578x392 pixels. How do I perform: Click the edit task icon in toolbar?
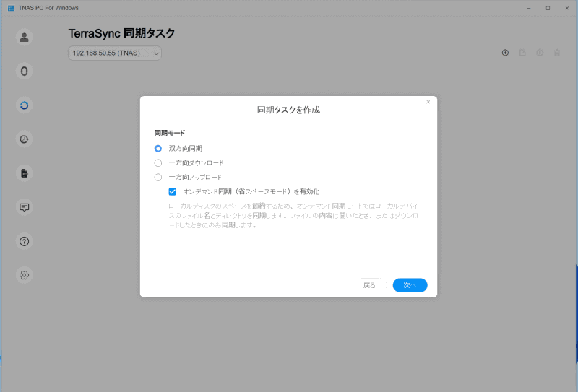pyautogui.click(x=522, y=53)
